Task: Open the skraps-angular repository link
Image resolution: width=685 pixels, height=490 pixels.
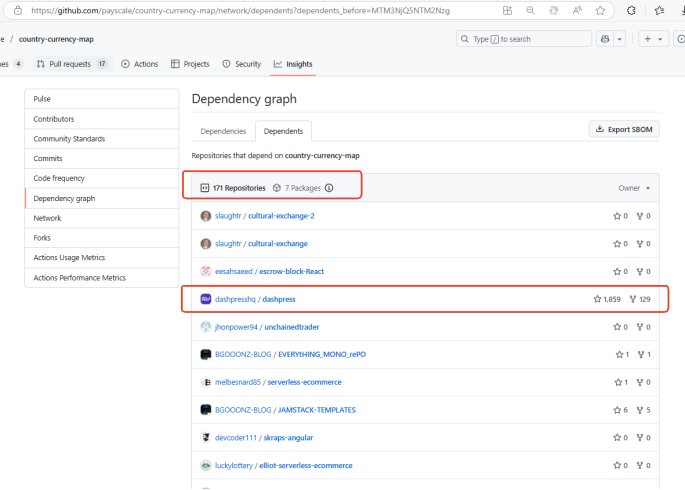Action: point(288,438)
